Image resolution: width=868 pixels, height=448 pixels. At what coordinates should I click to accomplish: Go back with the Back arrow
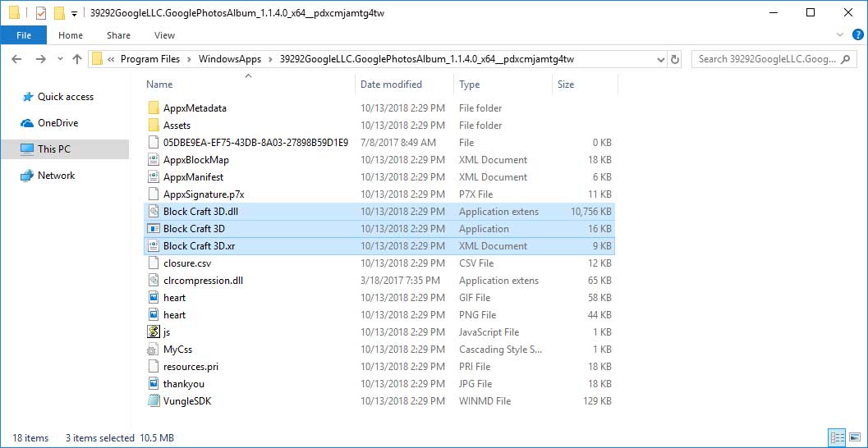16,59
